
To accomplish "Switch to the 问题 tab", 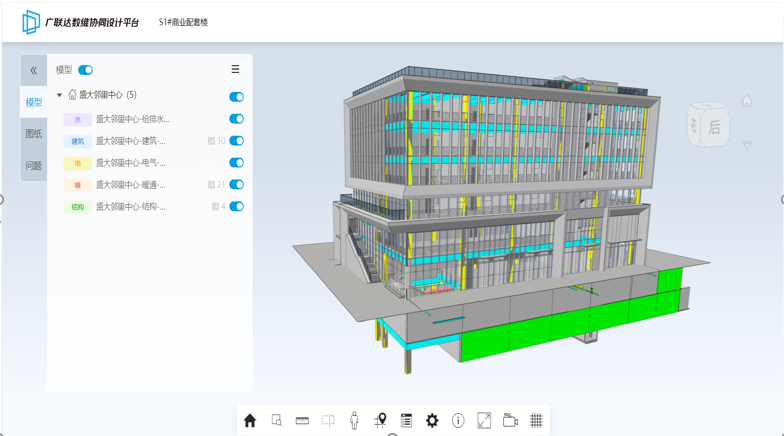I will pyautogui.click(x=33, y=166).
